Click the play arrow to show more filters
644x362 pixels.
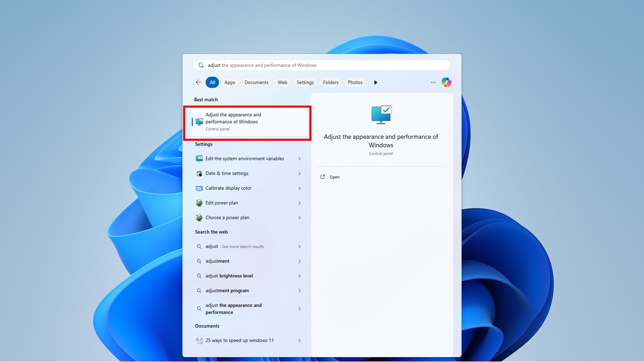[x=375, y=82]
